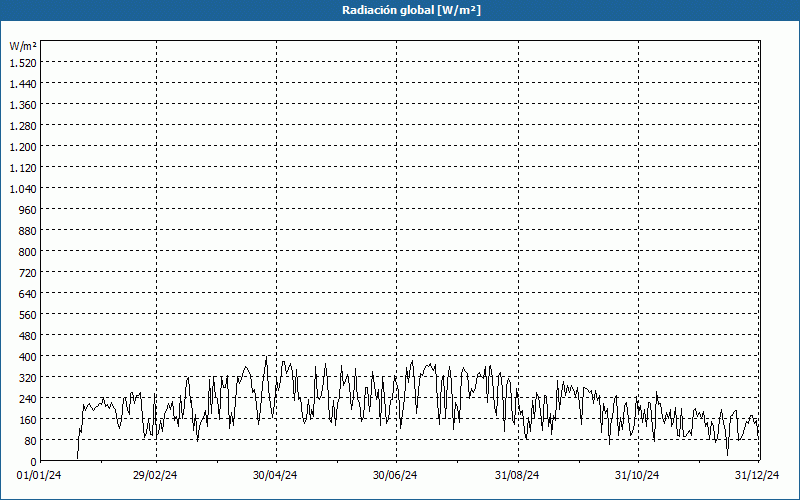Click the 560 y-axis label

pos(29,315)
